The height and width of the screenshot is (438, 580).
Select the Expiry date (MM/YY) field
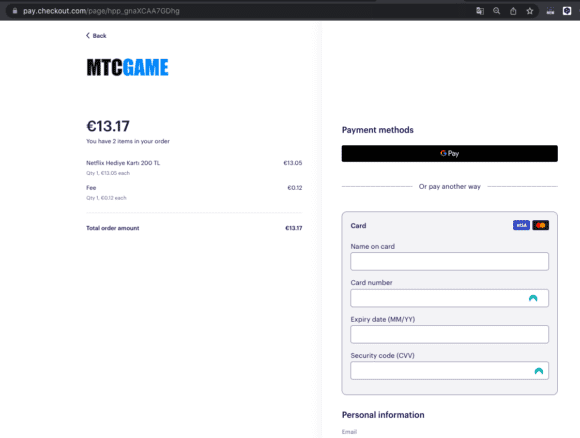click(x=449, y=334)
